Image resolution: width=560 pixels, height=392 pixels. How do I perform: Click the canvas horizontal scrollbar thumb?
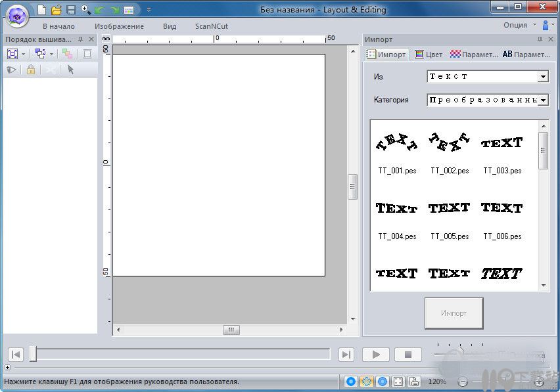[x=231, y=330]
